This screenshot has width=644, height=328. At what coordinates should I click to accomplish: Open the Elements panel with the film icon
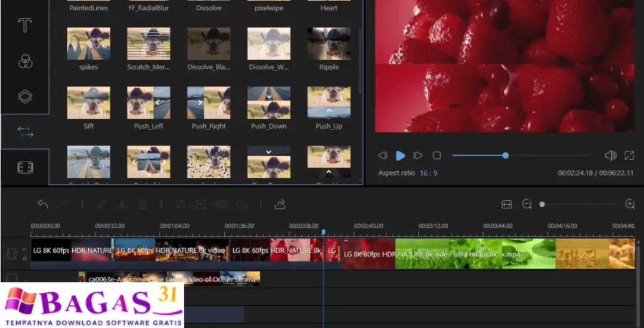click(25, 167)
